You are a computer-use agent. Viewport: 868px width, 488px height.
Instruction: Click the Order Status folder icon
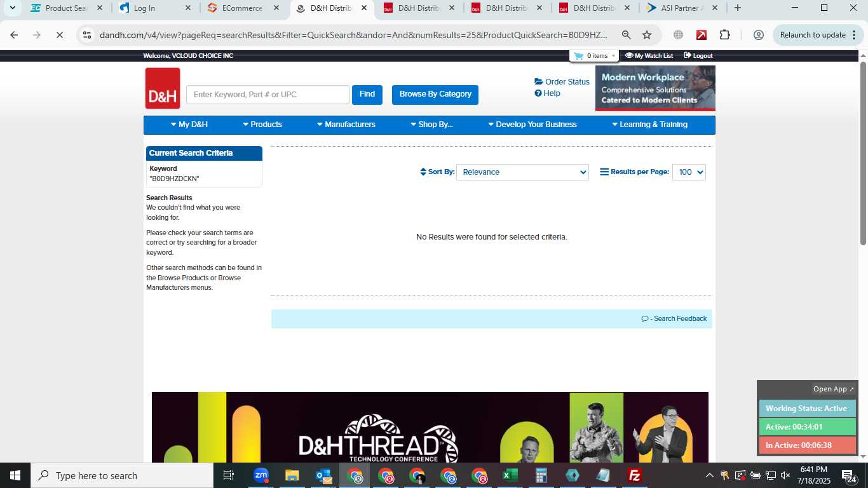coord(539,81)
